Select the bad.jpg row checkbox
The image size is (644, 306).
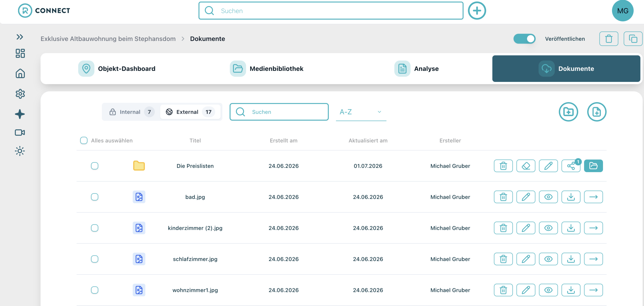coord(95,197)
